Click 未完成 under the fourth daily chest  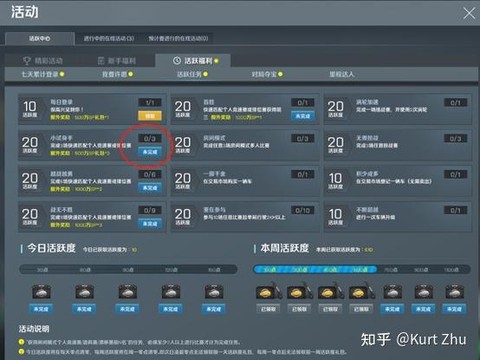[x=170, y=309]
